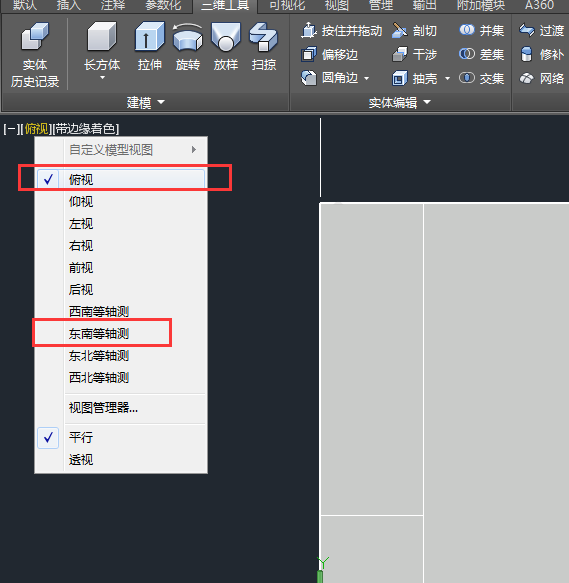Screen dimensions: 569x583
Task: Open the 俯视 view controls label
Action: point(36,129)
